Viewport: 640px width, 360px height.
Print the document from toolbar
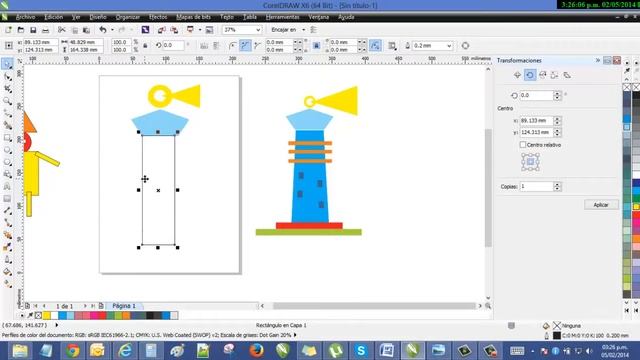(45, 30)
